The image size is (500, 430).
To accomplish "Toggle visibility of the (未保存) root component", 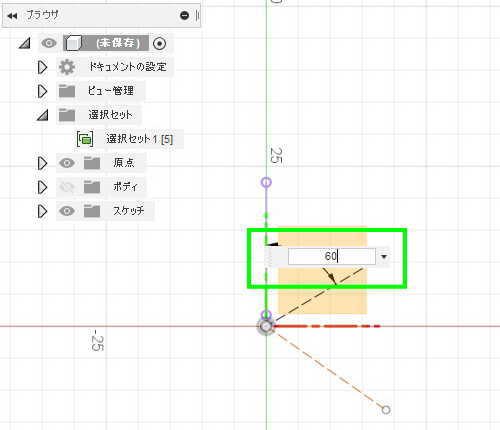I will [49, 43].
